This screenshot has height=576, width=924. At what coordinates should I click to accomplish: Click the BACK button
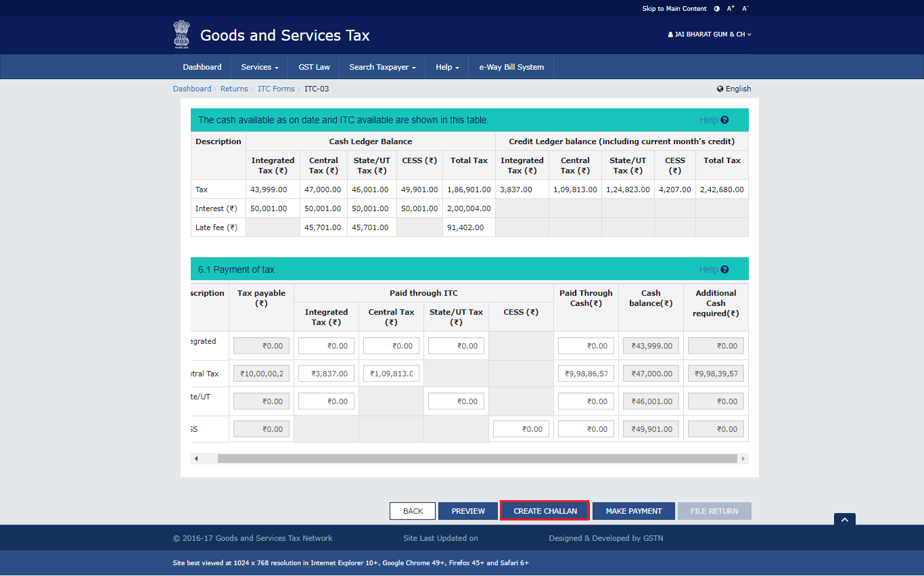(413, 511)
